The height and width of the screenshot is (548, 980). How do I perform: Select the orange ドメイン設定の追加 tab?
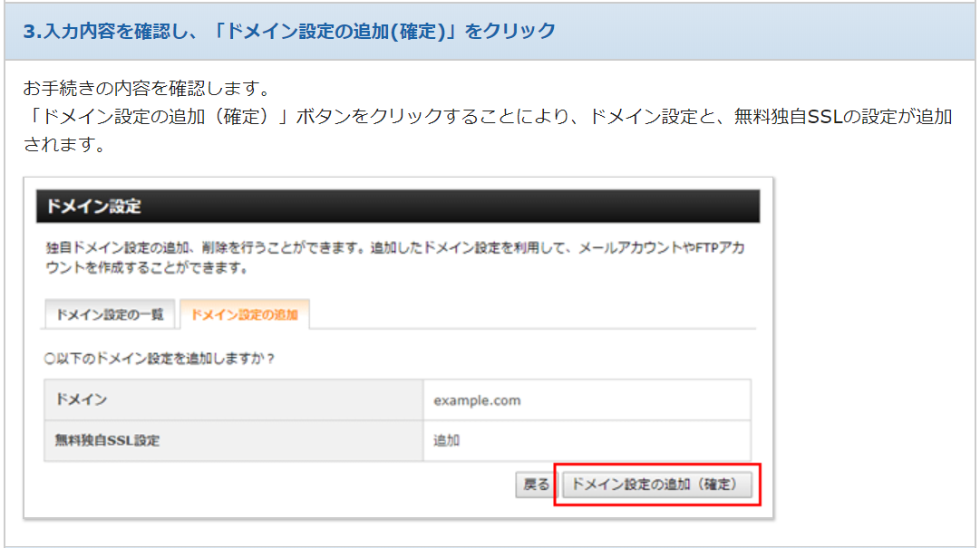pyautogui.click(x=245, y=314)
